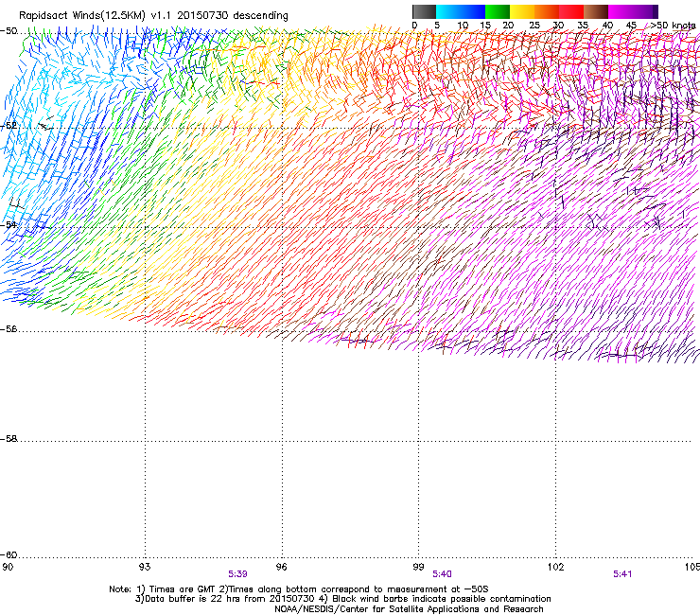
Task: Click the brown 35-40 knots legend swatch
Action: pyautogui.click(x=596, y=11)
